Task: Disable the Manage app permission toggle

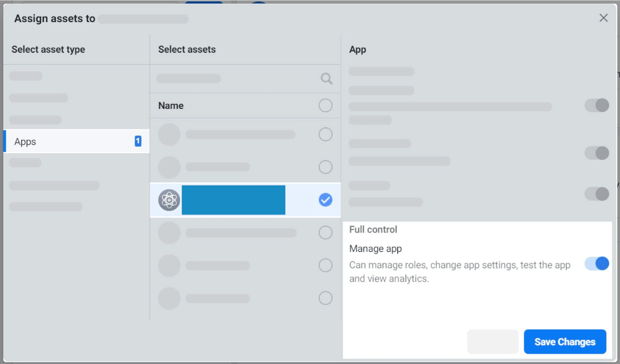Action: coord(596,264)
